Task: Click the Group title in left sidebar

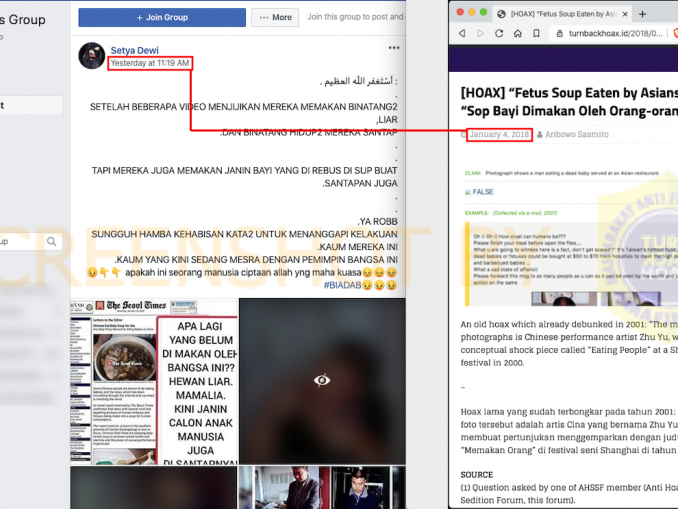Action: click(x=22, y=19)
